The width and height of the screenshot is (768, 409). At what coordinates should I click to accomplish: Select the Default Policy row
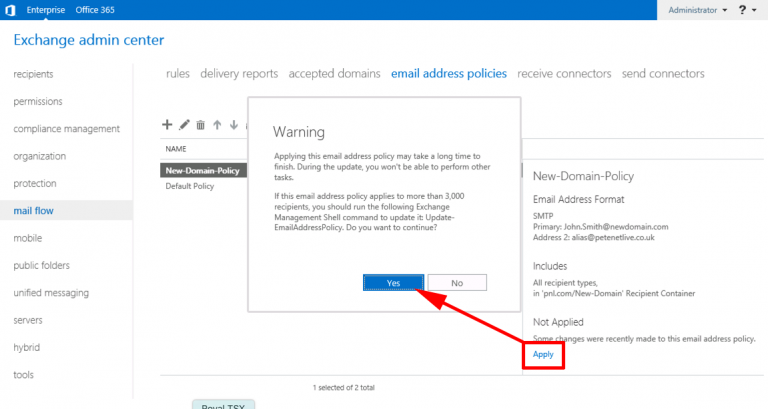point(190,186)
